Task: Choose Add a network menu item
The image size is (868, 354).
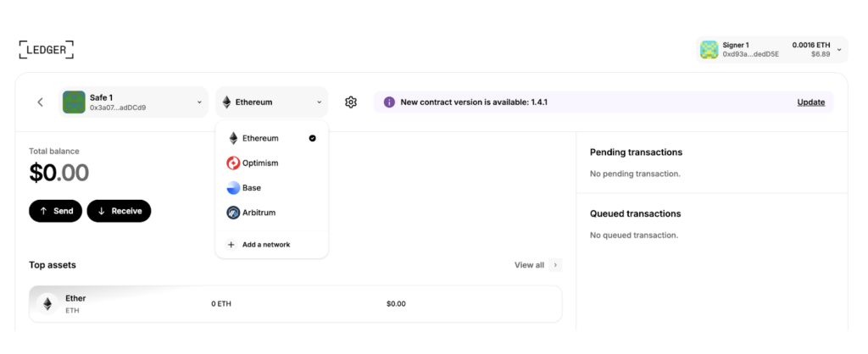Action: (265, 245)
